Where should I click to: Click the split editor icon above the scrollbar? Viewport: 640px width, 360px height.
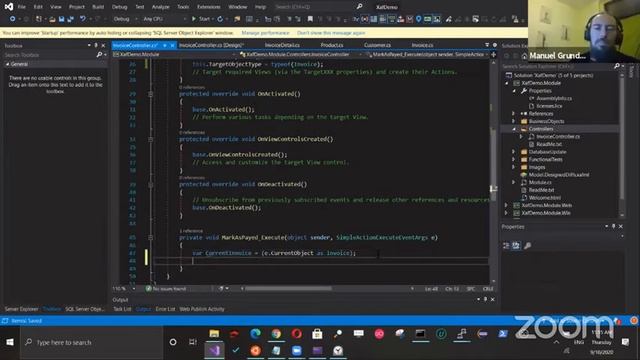click(493, 54)
